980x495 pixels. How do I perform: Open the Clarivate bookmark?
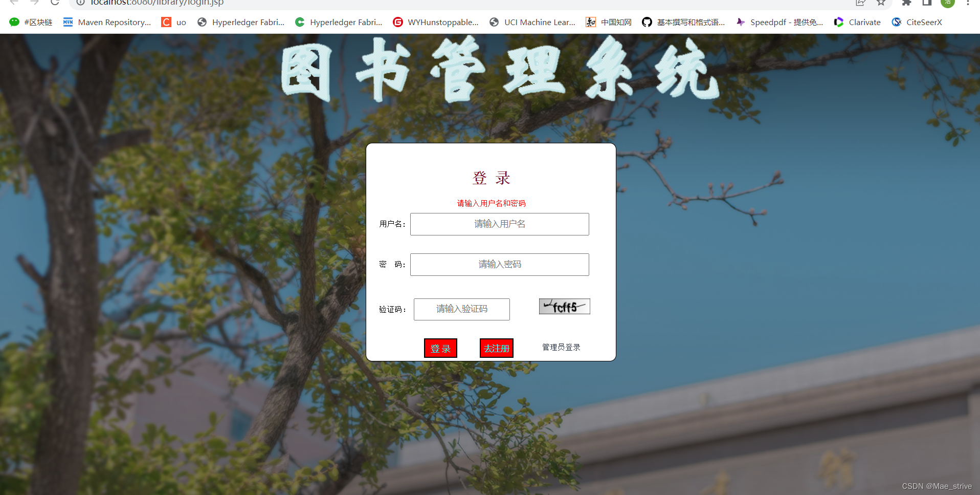point(857,22)
